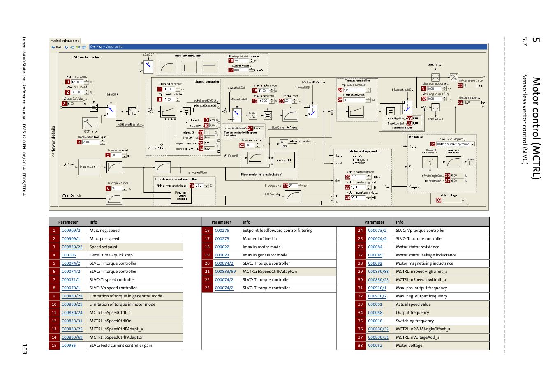Click the limiter block in Speed limitation
The image size is (555, 392).
391,111
